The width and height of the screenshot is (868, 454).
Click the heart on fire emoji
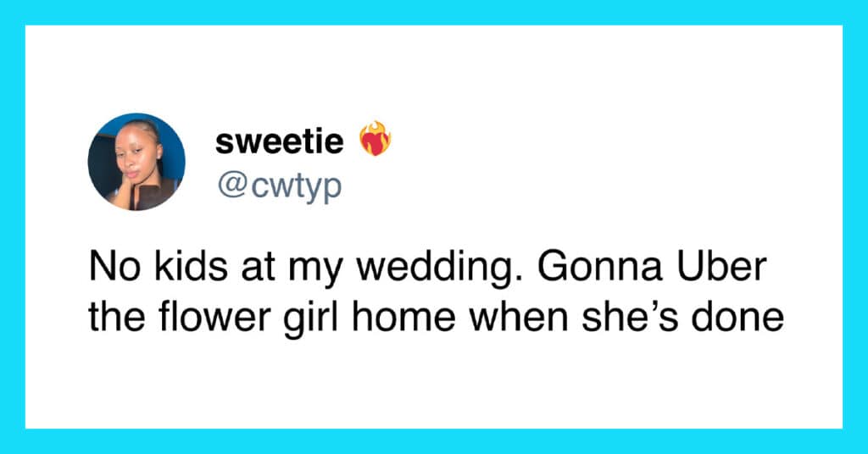(376, 138)
